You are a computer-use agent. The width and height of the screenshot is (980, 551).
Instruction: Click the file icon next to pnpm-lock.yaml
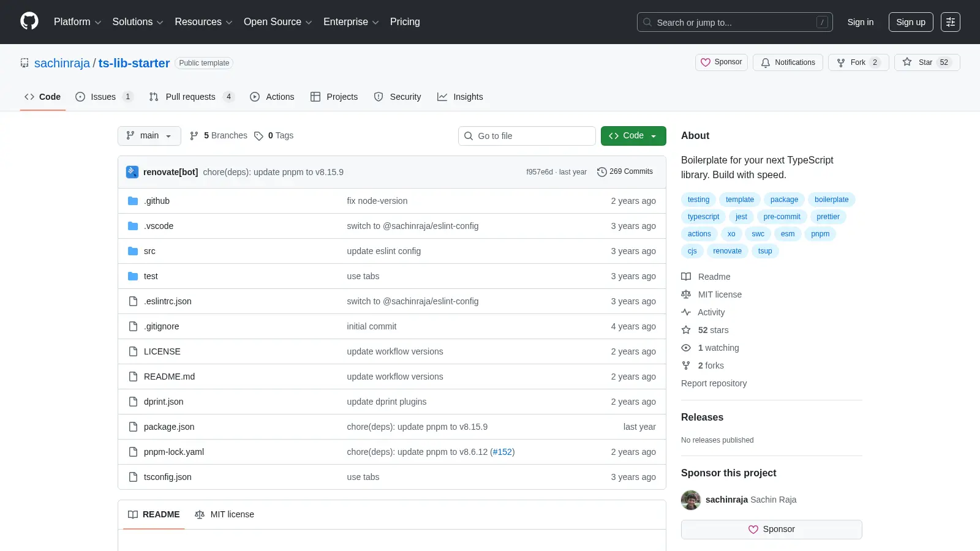coord(133,452)
